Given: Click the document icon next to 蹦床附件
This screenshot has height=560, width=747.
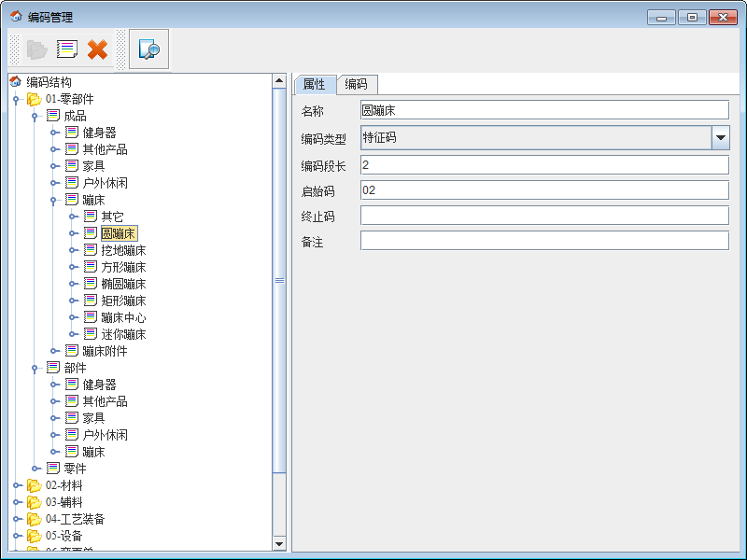Looking at the screenshot, I should click(x=72, y=351).
